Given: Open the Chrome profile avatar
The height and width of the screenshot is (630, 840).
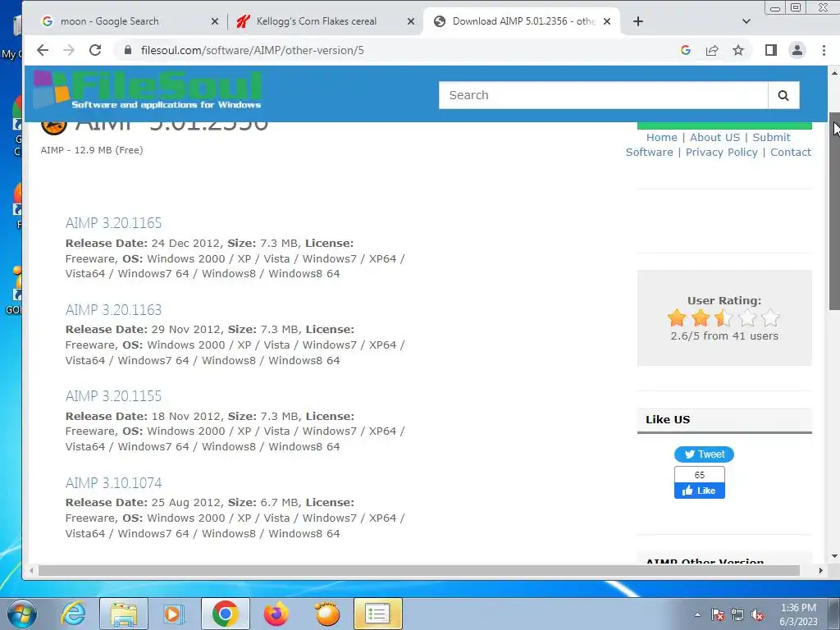Looking at the screenshot, I should click(x=797, y=50).
